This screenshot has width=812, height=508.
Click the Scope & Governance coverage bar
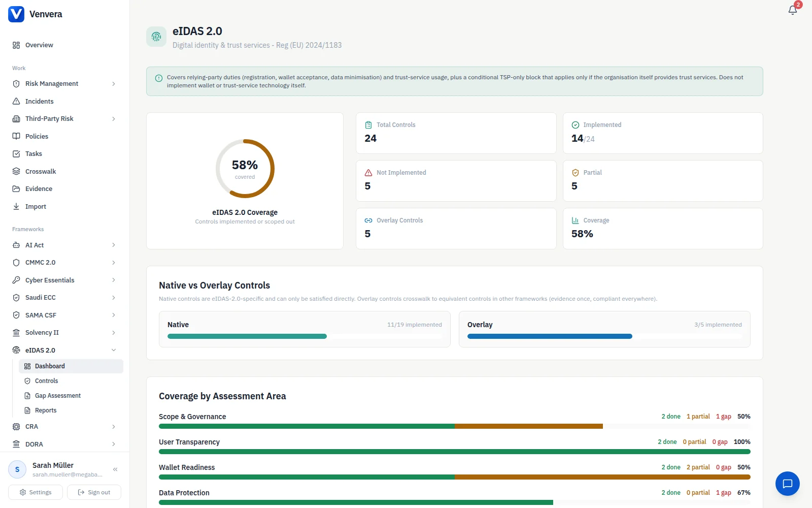(455, 426)
